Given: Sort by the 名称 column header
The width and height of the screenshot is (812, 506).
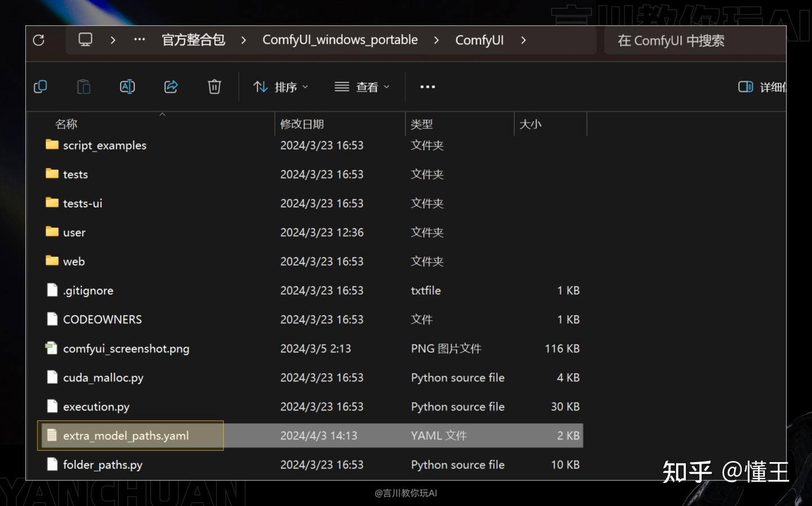Looking at the screenshot, I should (66, 124).
